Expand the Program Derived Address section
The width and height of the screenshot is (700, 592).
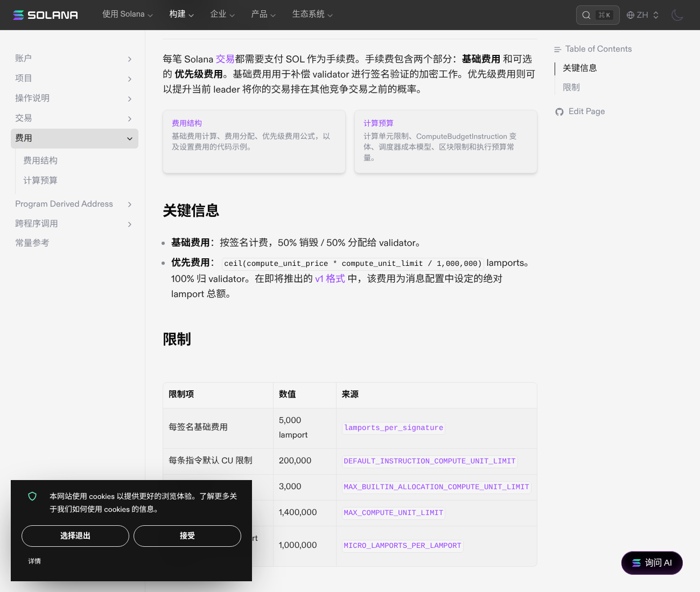[74, 204]
